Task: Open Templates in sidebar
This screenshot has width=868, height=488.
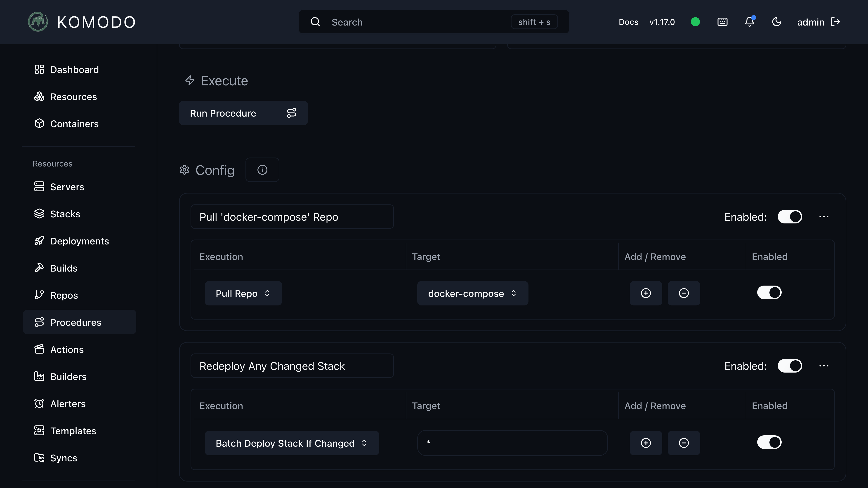Action: click(x=80, y=431)
